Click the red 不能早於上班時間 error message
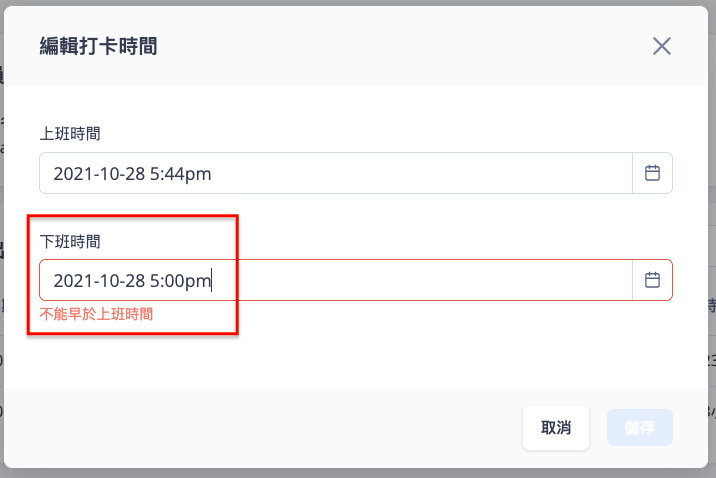The height and width of the screenshot is (478, 716). 96,314
